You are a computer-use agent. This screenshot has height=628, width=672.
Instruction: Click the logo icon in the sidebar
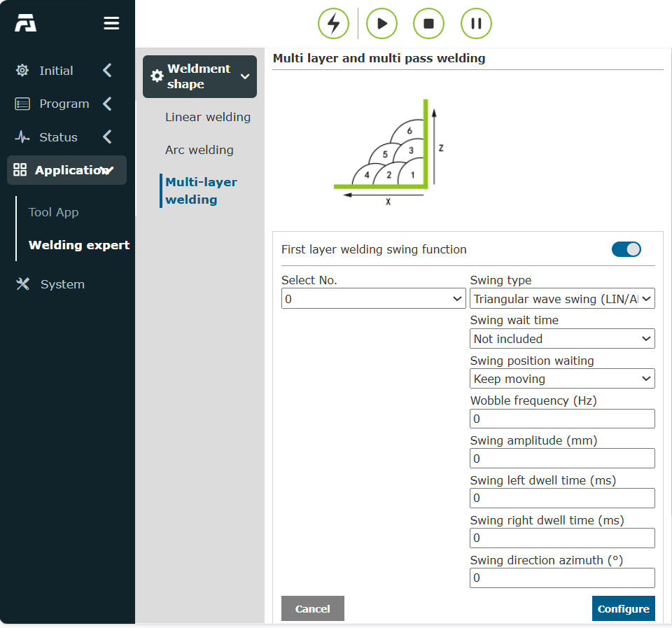click(26, 23)
